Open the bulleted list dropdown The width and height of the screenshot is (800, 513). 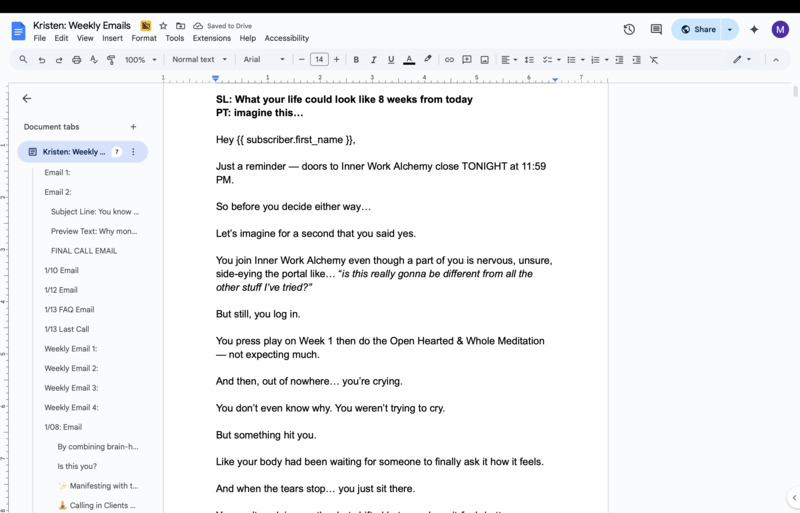pos(576,60)
